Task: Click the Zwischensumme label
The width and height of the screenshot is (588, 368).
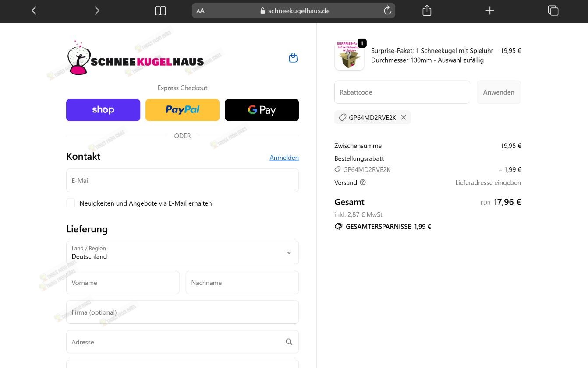Action: [x=358, y=146]
